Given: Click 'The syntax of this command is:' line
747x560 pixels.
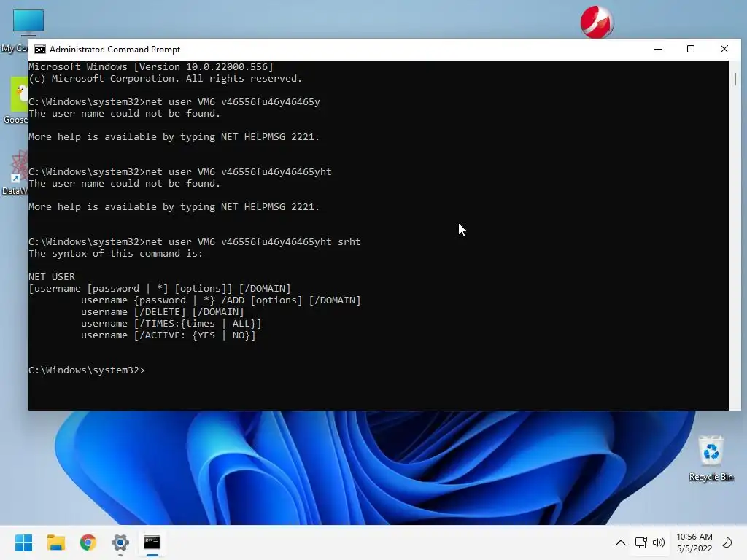Looking at the screenshot, I should (116, 253).
